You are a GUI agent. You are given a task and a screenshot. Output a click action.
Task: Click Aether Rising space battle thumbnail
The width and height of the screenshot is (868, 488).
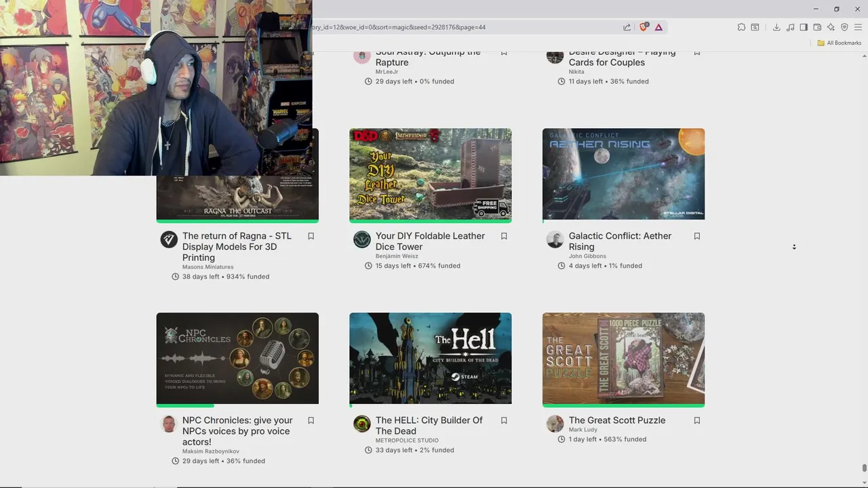tap(623, 174)
